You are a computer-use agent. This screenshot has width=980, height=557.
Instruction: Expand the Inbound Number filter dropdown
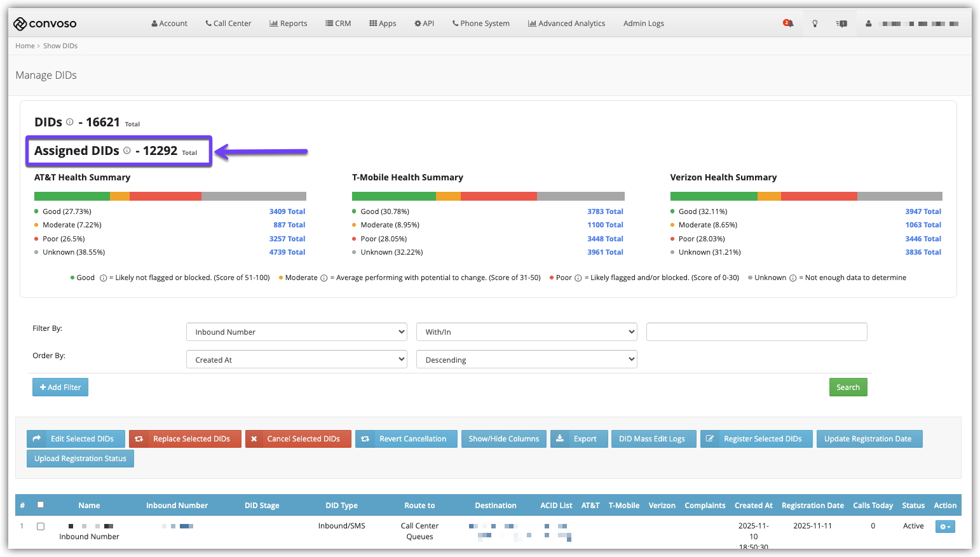click(x=297, y=332)
